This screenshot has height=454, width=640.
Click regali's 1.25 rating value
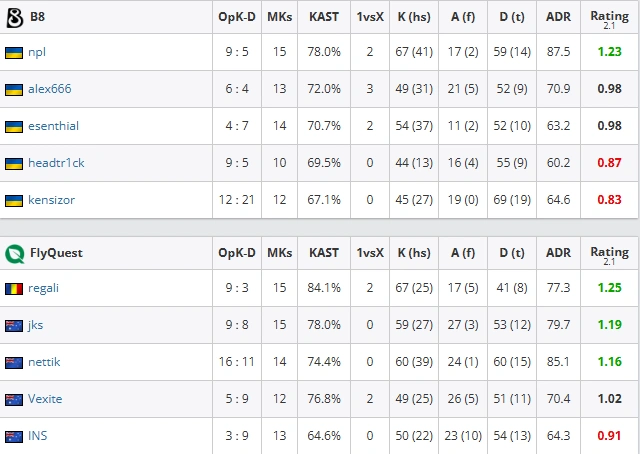(x=609, y=288)
